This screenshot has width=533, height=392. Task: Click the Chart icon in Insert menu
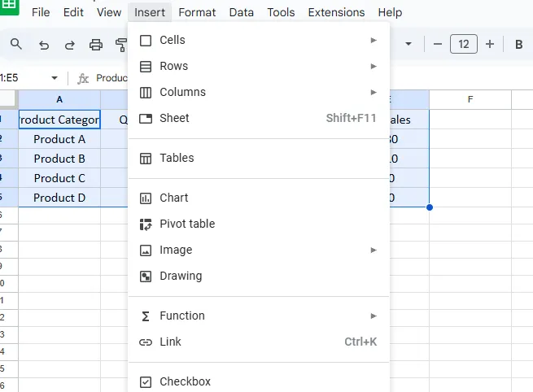pyautogui.click(x=146, y=198)
